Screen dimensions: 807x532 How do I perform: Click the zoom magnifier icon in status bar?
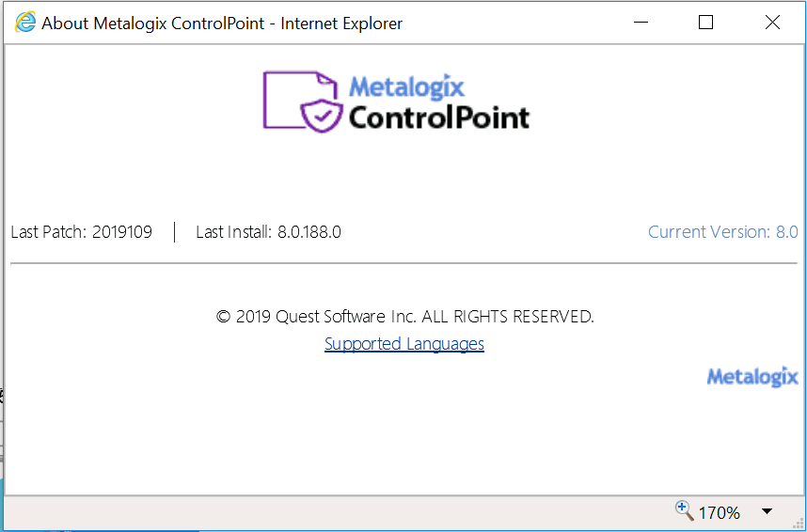pos(684,510)
